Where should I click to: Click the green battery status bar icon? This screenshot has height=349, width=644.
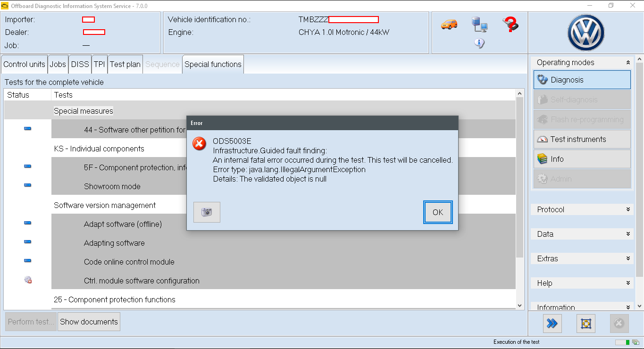click(x=622, y=342)
